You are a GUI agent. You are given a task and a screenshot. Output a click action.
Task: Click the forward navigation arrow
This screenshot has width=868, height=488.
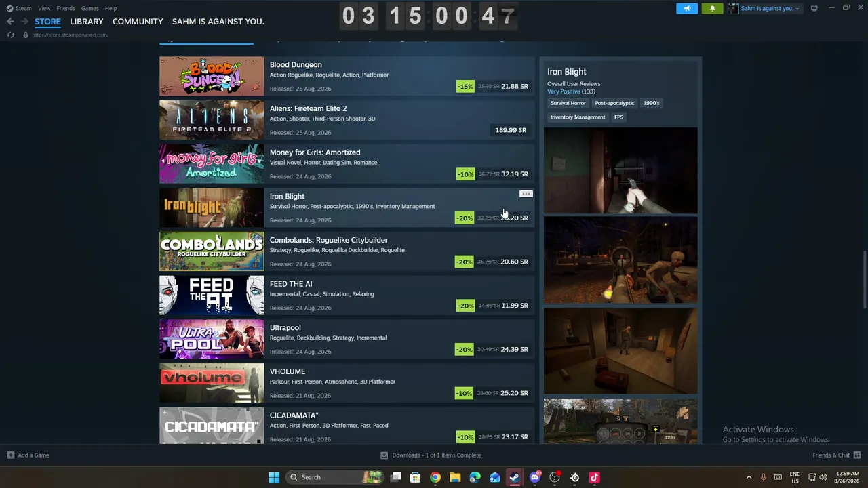tap(24, 22)
